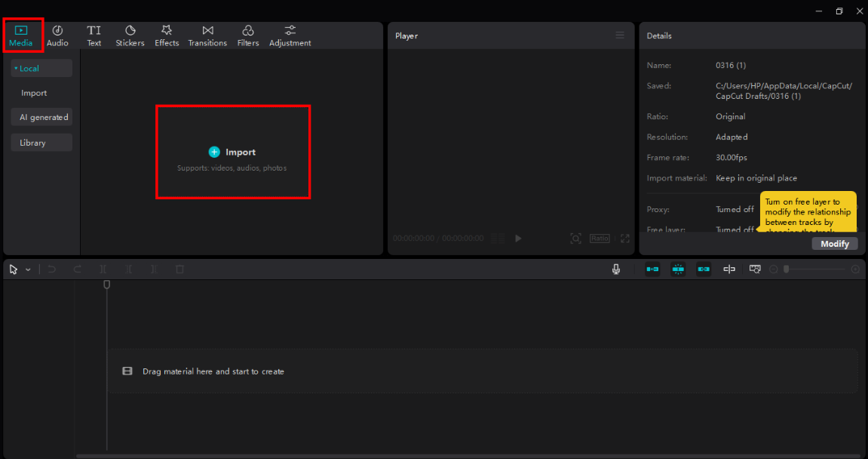Viewport: 868px width, 459px height.
Task: Open the Stickers tab
Action: point(130,35)
